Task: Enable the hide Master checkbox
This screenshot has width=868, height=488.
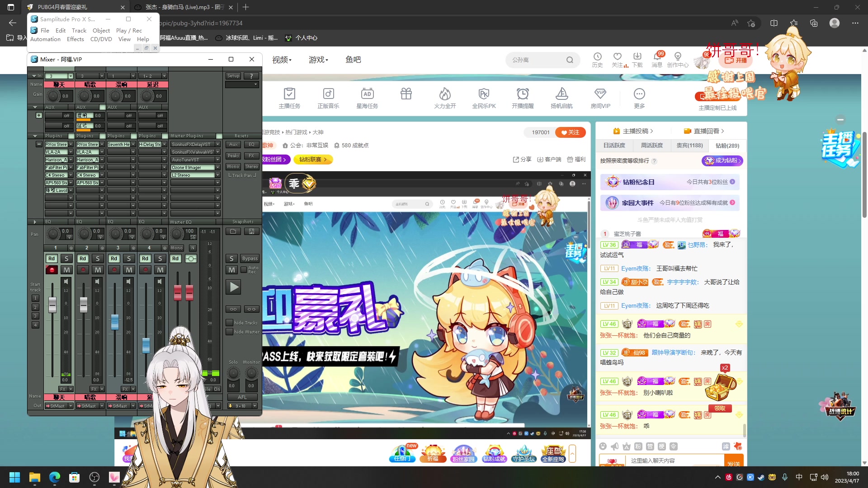Action: point(229,332)
